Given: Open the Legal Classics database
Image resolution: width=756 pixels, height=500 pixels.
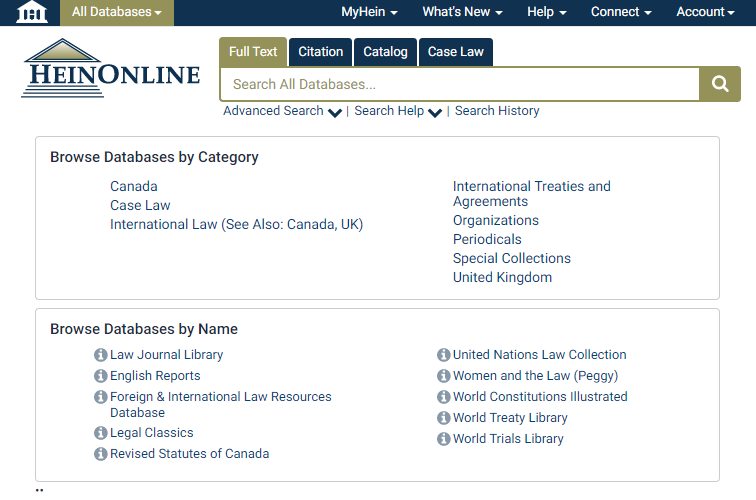Looking at the screenshot, I should [x=151, y=433].
